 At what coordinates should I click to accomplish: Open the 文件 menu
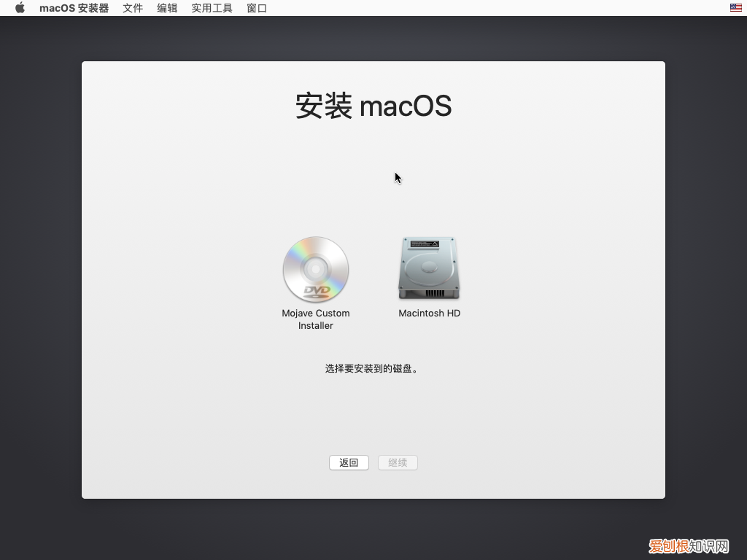(x=132, y=8)
